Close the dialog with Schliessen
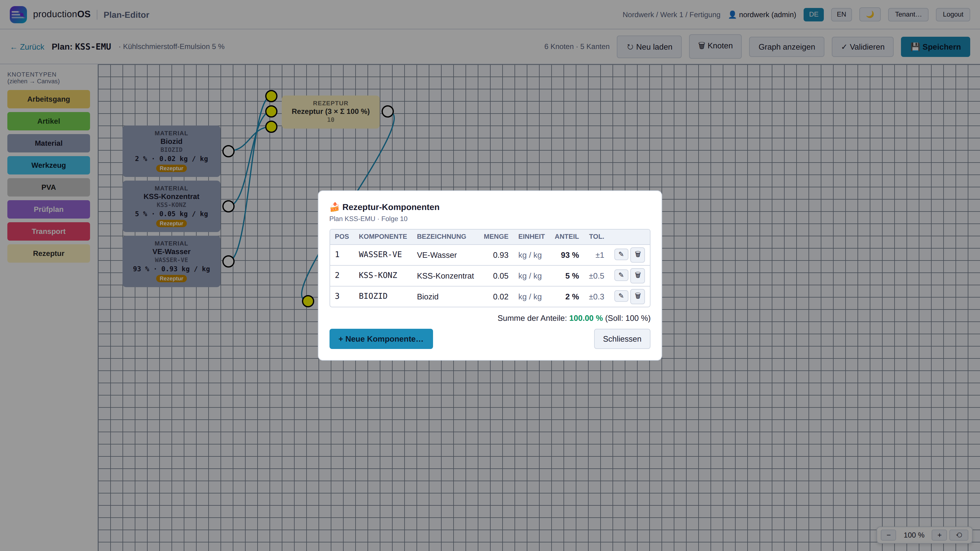 tap(622, 339)
